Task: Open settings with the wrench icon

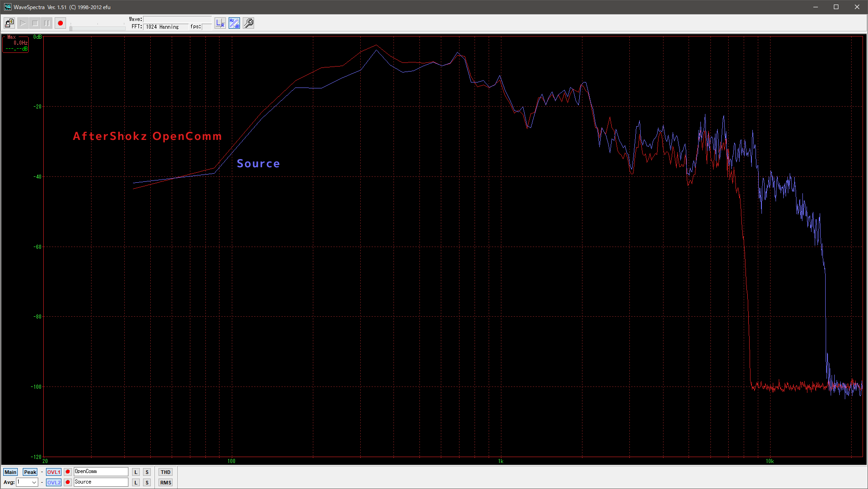Action: (248, 23)
